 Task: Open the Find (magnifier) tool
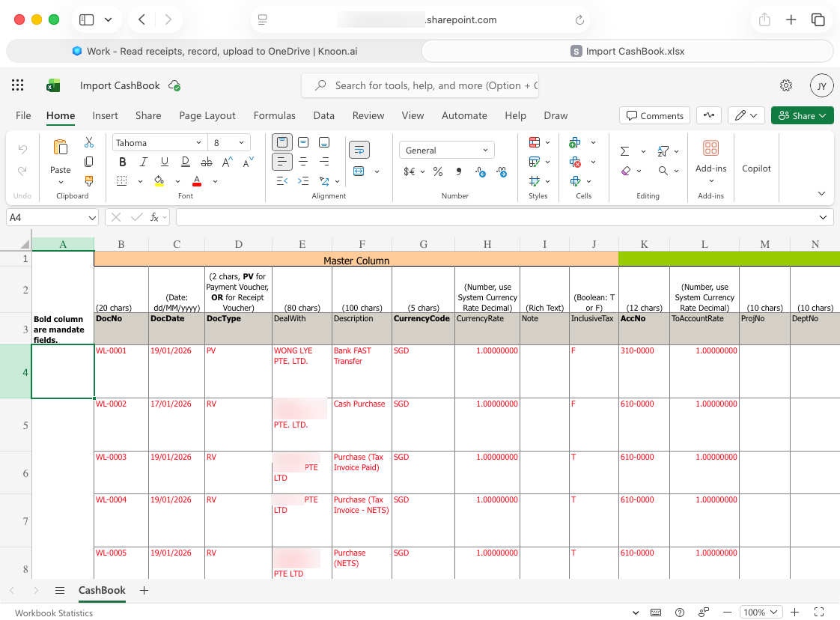(x=663, y=171)
